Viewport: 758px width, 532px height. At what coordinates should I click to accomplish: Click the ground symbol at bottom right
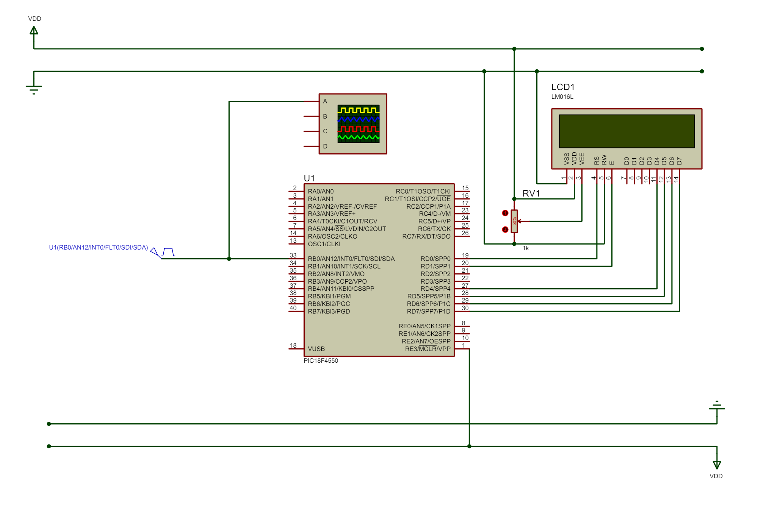tap(717, 405)
